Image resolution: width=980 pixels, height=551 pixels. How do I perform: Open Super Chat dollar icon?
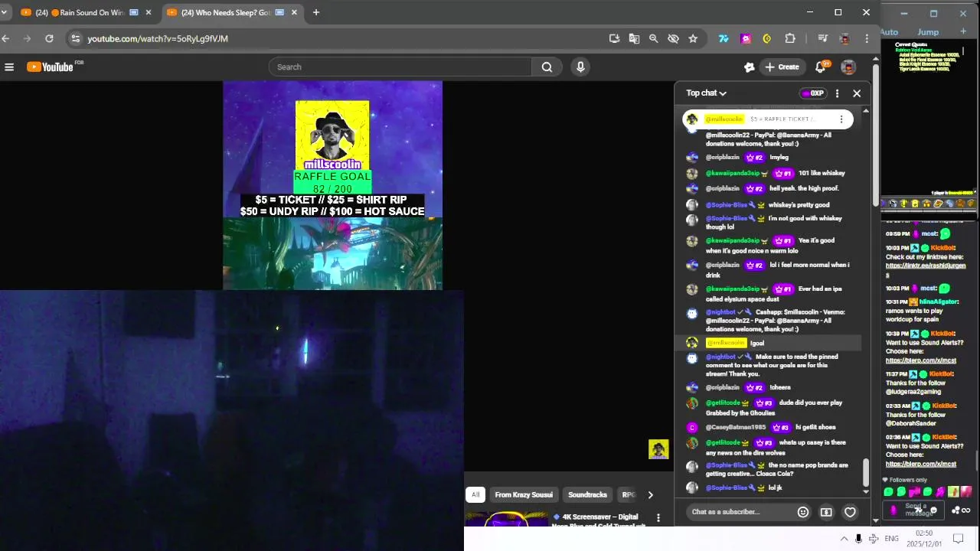pos(826,512)
